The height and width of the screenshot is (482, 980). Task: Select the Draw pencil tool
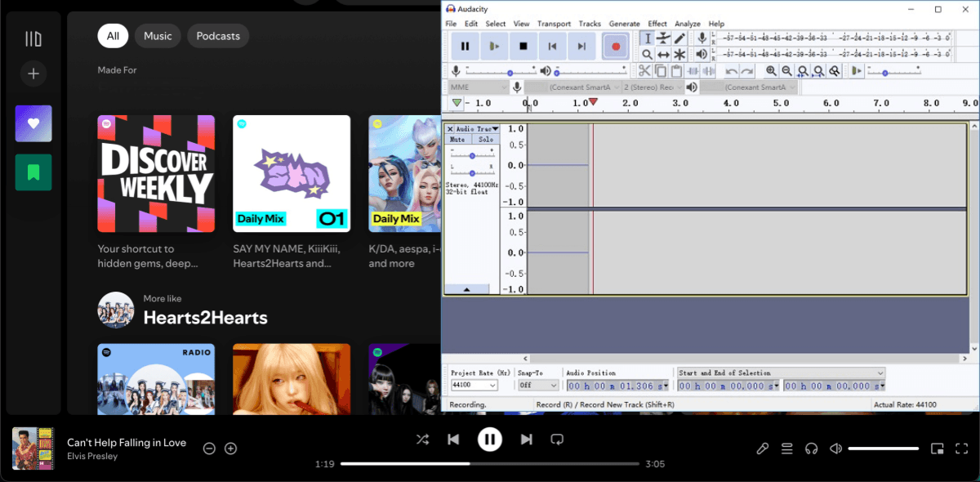[x=679, y=38]
